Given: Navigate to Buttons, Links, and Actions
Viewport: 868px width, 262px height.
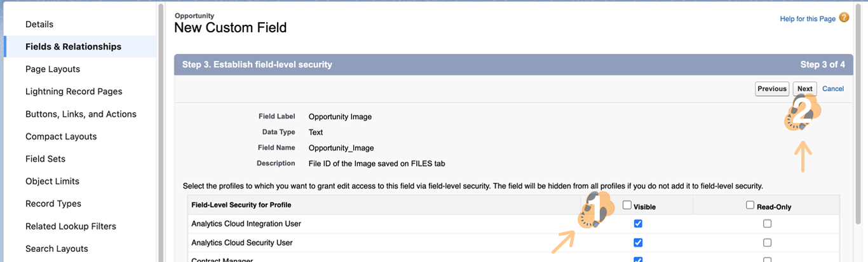Looking at the screenshot, I should [x=81, y=114].
